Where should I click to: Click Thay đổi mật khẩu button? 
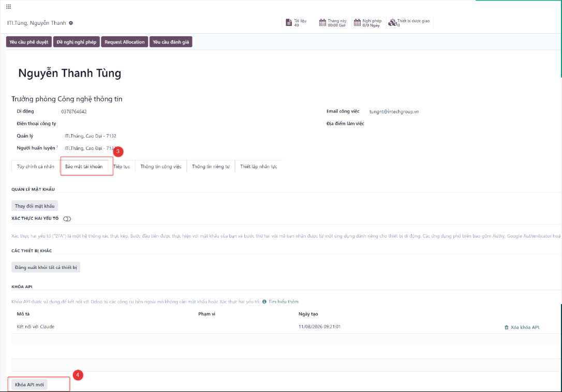click(x=34, y=206)
